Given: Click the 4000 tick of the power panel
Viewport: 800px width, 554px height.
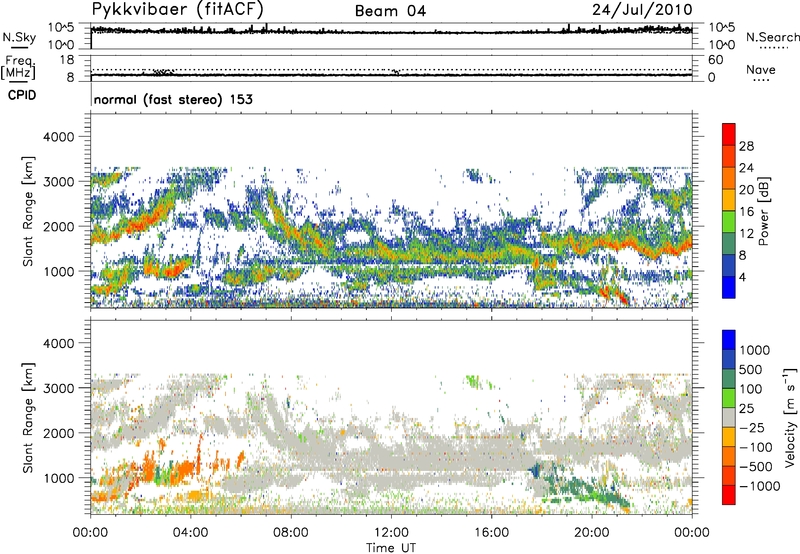Looking at the screenshot, I should [58, 137].
